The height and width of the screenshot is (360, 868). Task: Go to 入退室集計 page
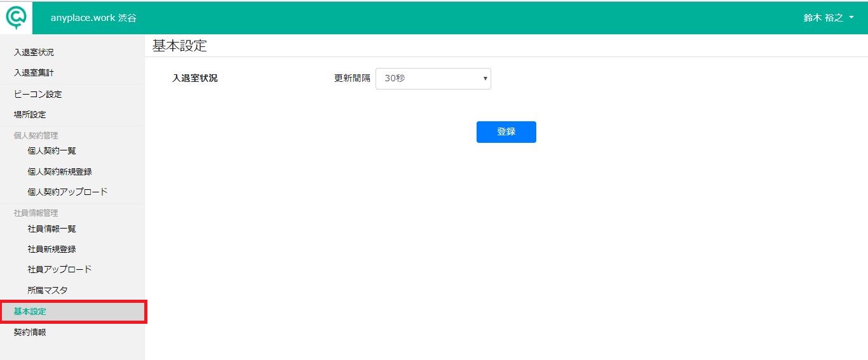pyautogui.click(x=34, y=73)
